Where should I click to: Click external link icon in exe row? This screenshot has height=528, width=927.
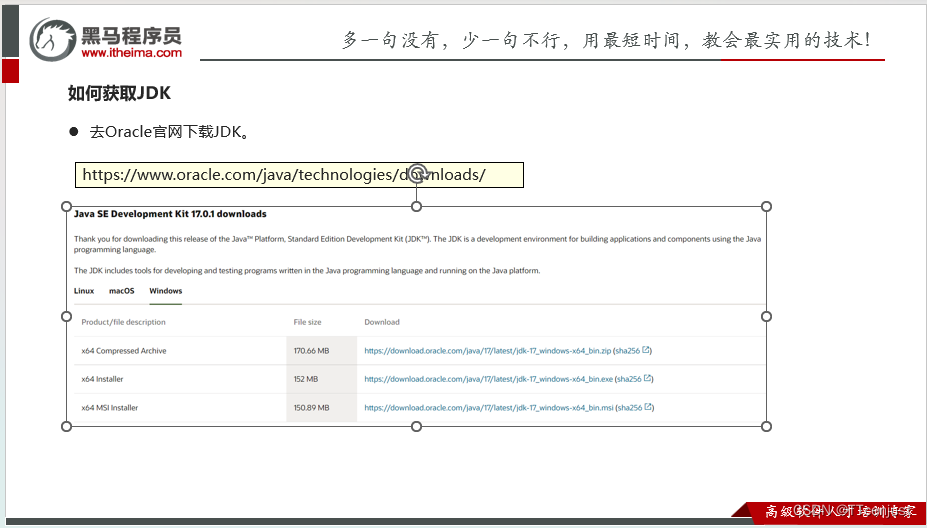[648, 378]
